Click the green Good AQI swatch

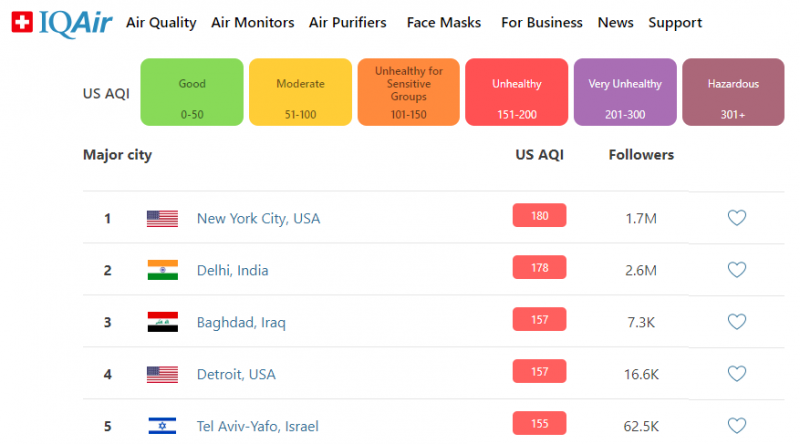[192, 92]
